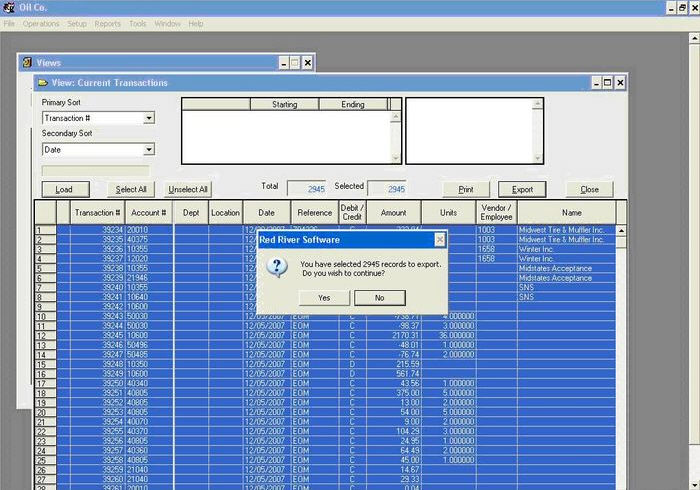Viewport: 700px width, 490px height.
Task: Click the Dept column header
Action: 191,212
